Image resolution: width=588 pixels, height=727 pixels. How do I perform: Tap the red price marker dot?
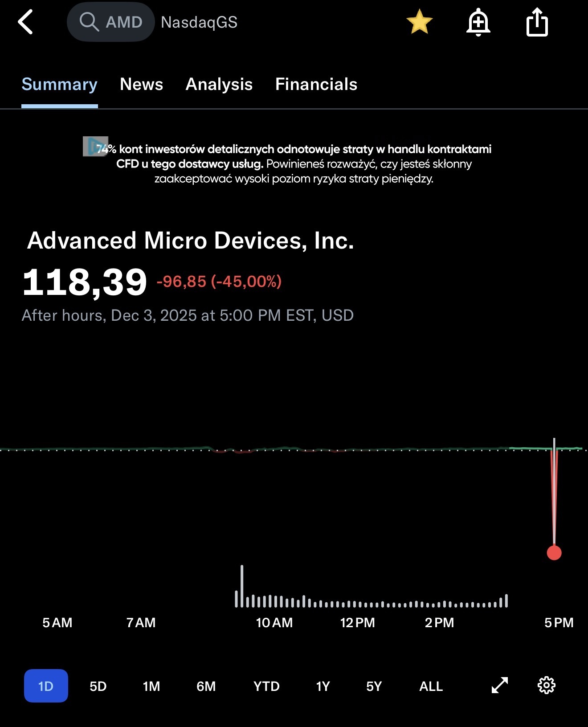pyautogui.click(x=554, y=553)
